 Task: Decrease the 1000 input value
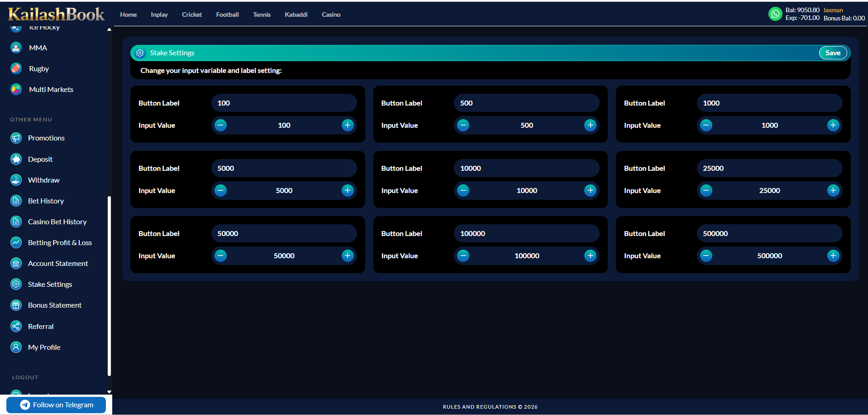(x=706, y=125)
